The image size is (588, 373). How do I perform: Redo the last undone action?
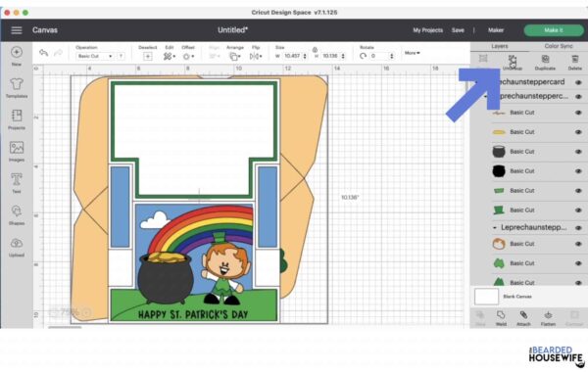(x=58, y=53)
